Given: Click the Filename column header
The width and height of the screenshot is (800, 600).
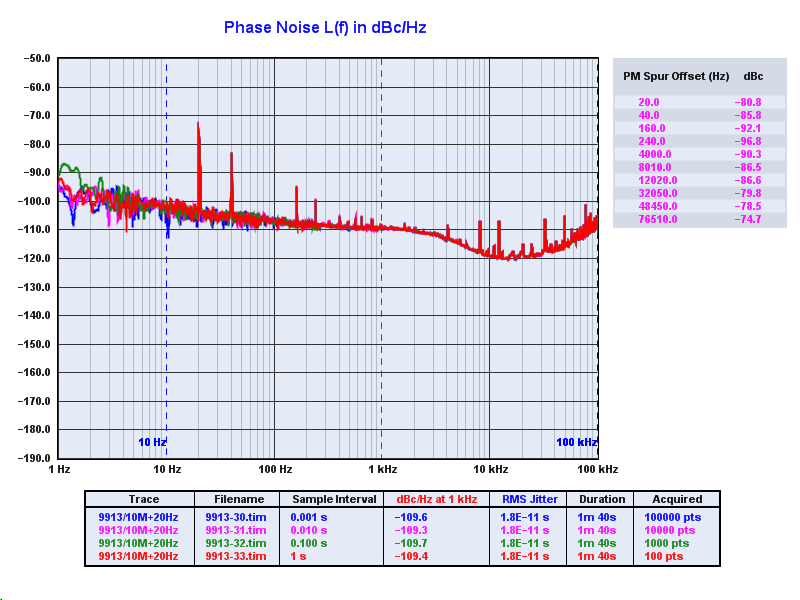Looking at the screenshot, I should [239, 499].
